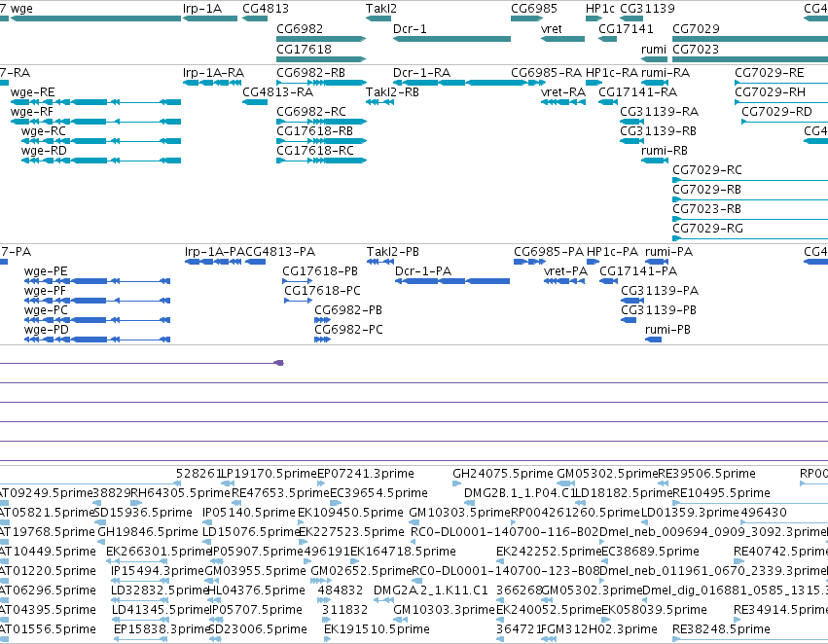Select the wge-RF transcript label
Viewport: 828px width, 644px height.
(32, 111)
